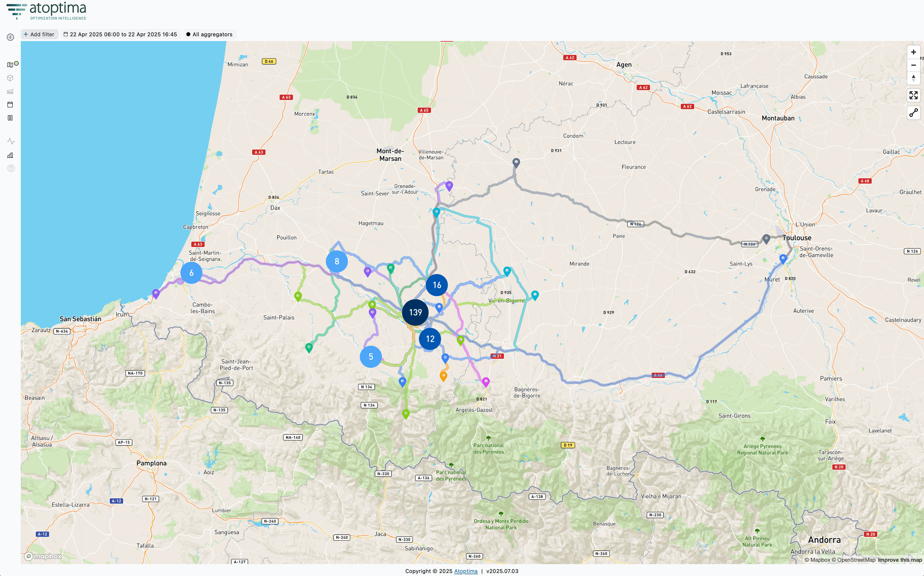Open the map view sidebar icon

tap(10, 65)
